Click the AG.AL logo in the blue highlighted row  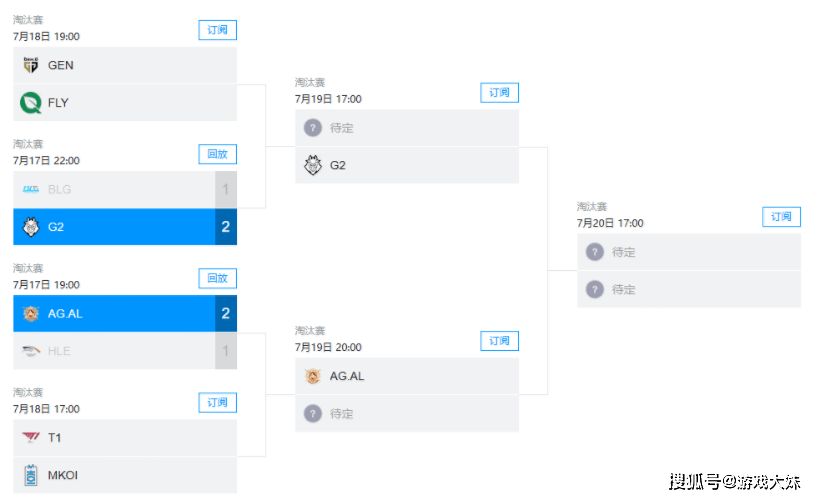(x=31, y=314)
